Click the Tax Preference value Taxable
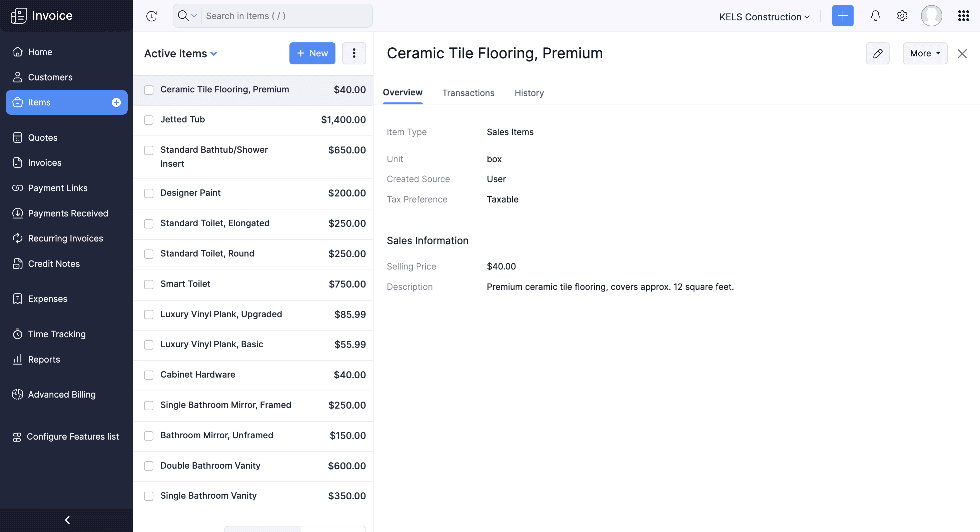Viewport: 980px width, 532px height. pos(502,199)
